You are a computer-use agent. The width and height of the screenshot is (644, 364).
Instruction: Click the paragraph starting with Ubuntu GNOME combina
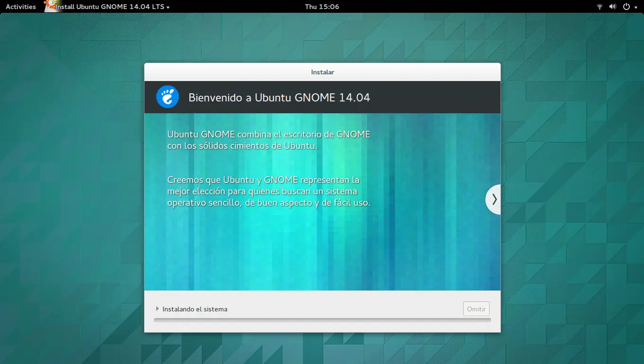(x=268, y=140)
